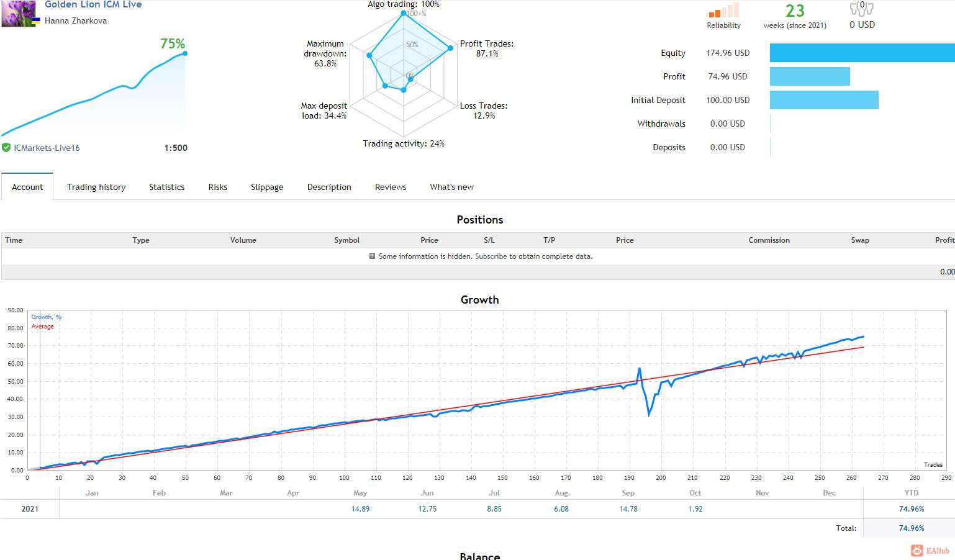The width and height of the screenshot is (955, 560).
Task: Click the 74.96% value in the Total row
Action: point(911,528)
